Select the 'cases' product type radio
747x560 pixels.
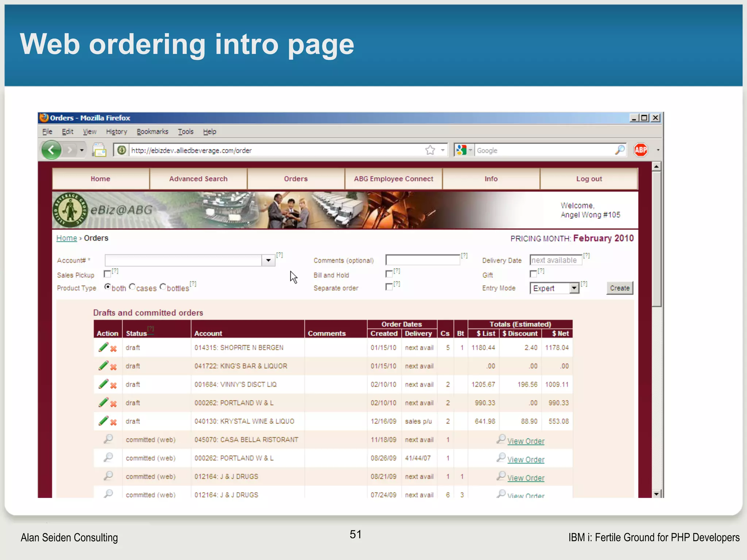click(x=132, y=287)
